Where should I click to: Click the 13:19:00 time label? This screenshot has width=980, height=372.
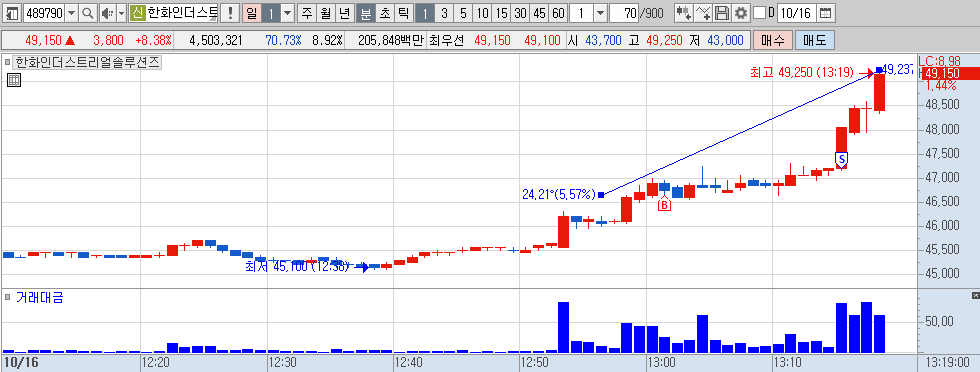coord(949,362)
